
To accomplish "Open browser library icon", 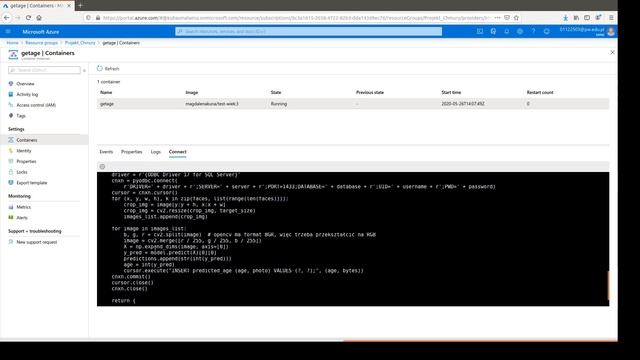I will tap(576, 18).
